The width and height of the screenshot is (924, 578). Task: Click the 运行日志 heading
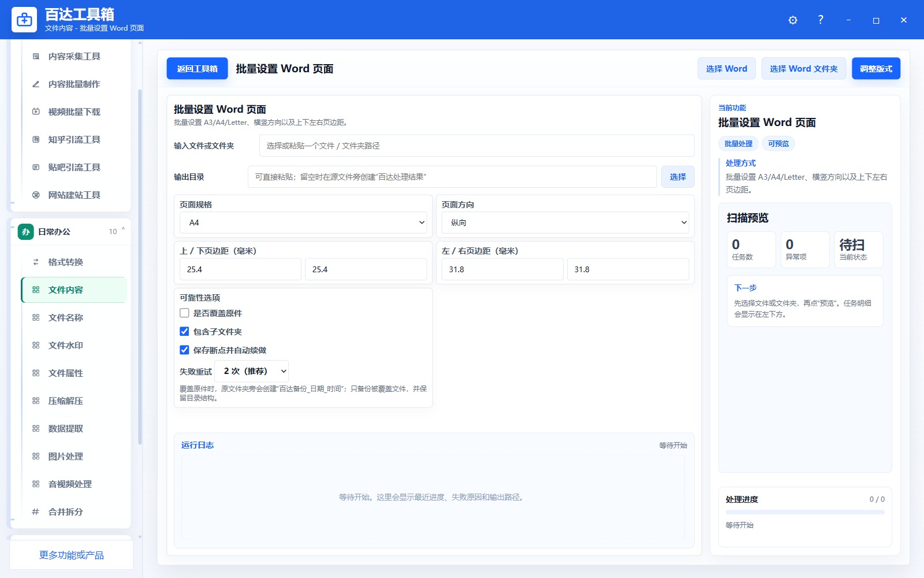point(198,445)
